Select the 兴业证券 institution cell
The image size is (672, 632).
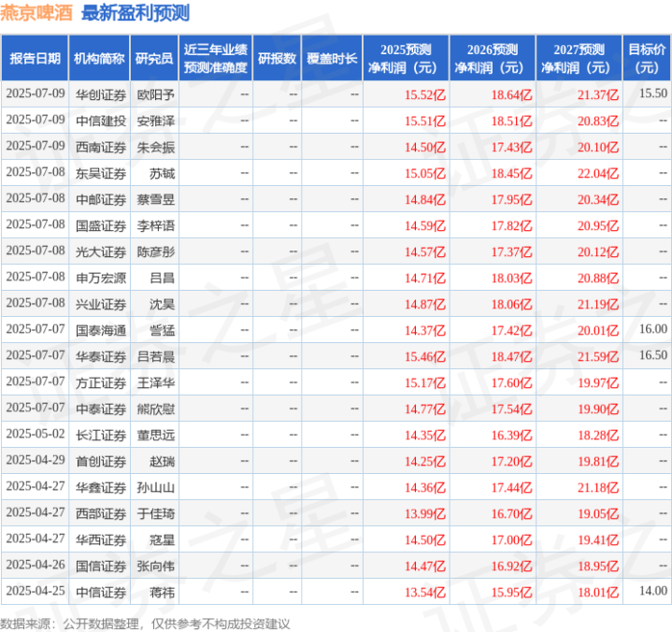(x=101, y=304)
